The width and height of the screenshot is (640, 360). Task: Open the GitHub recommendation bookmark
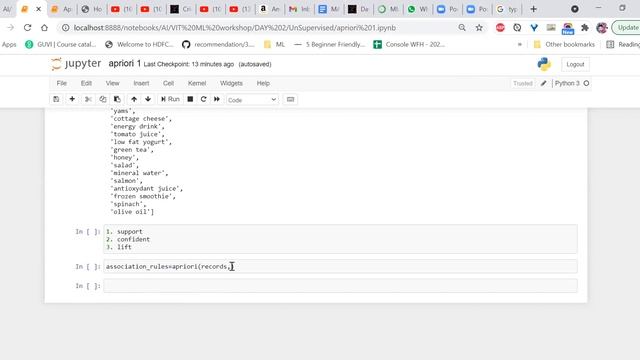click(218, 44)
